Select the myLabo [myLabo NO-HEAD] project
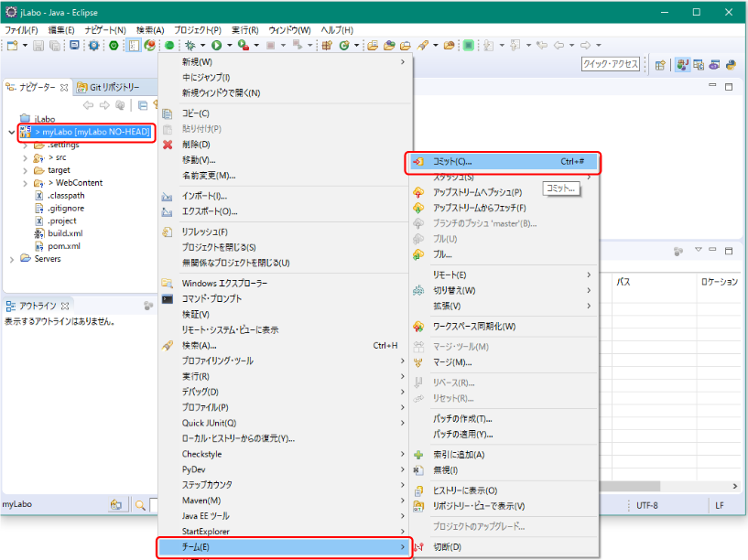 pyautogui.click(x=92, y=132)
